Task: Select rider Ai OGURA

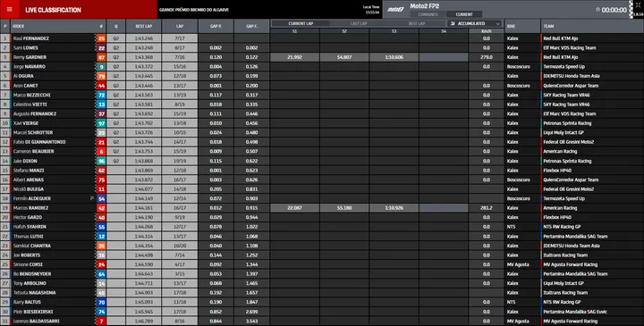Action: click(x=23, y=76)
